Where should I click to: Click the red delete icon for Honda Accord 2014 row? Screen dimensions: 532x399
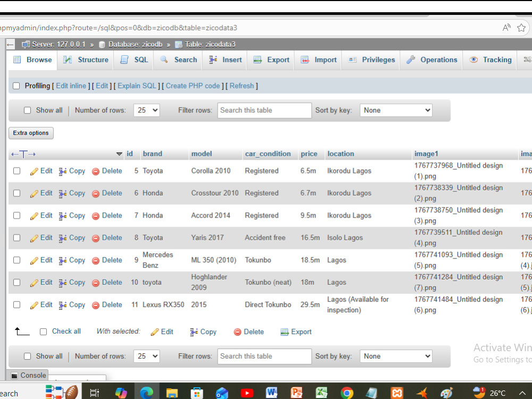point(96,216)
